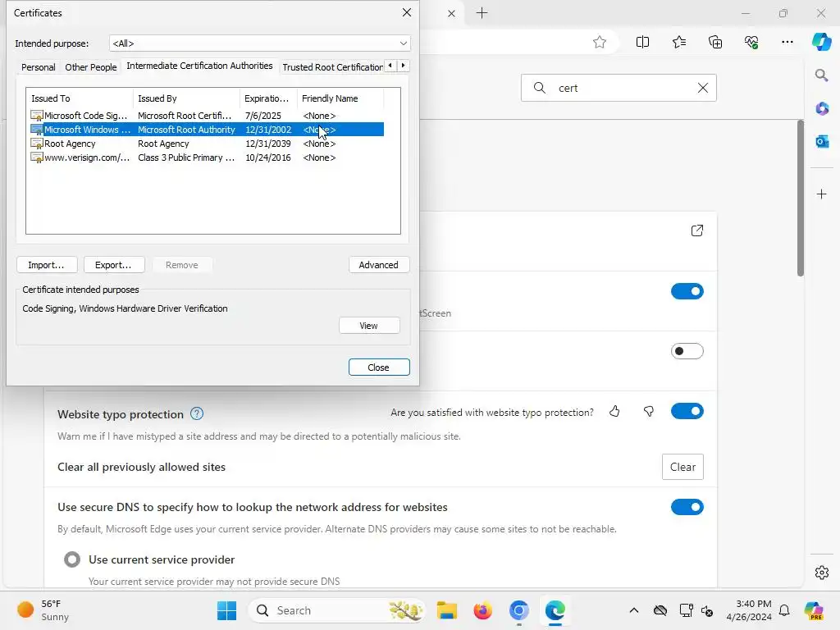Select the www.verisign.com certificate row
Image resolution: width=840 pixels, height=630 pixels.
point(207,157)
